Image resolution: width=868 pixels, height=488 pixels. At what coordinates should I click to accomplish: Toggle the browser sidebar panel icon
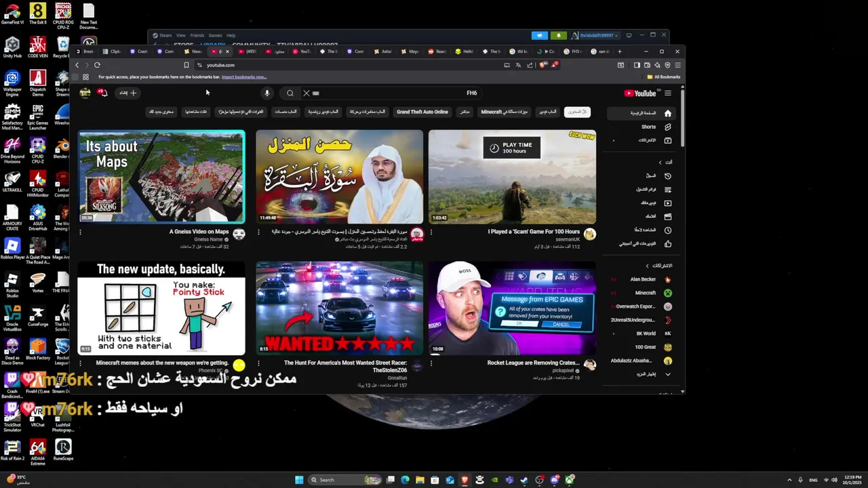click(x=637, y=65)
